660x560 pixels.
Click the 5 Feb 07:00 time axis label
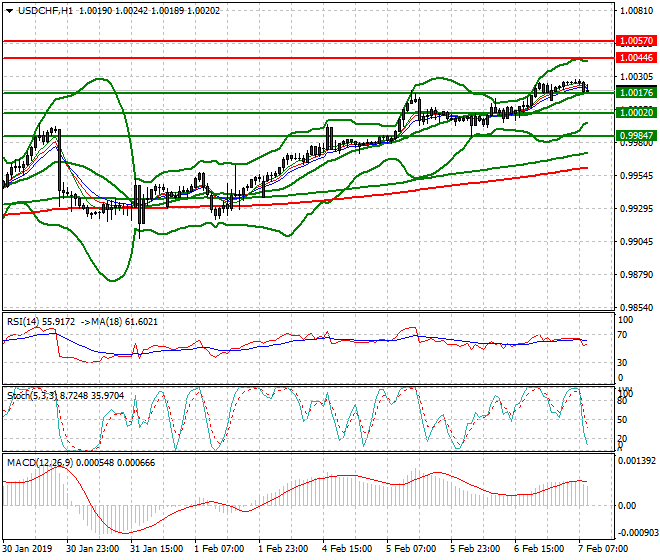point(411,549)
